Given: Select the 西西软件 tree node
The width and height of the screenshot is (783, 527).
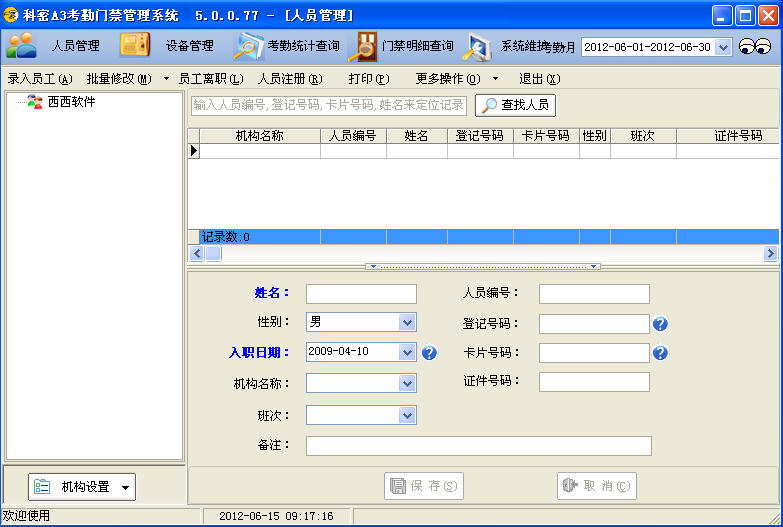Looking at the screenshot, I should [71, 102].
